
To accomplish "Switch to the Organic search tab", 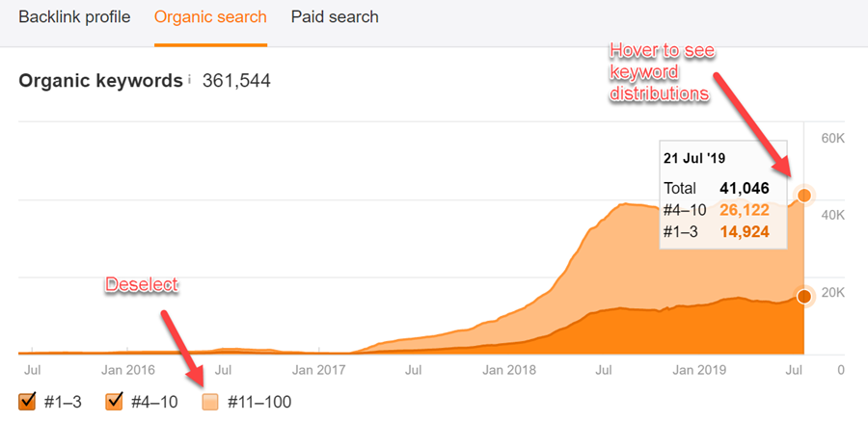I will (x=210, y=17).
